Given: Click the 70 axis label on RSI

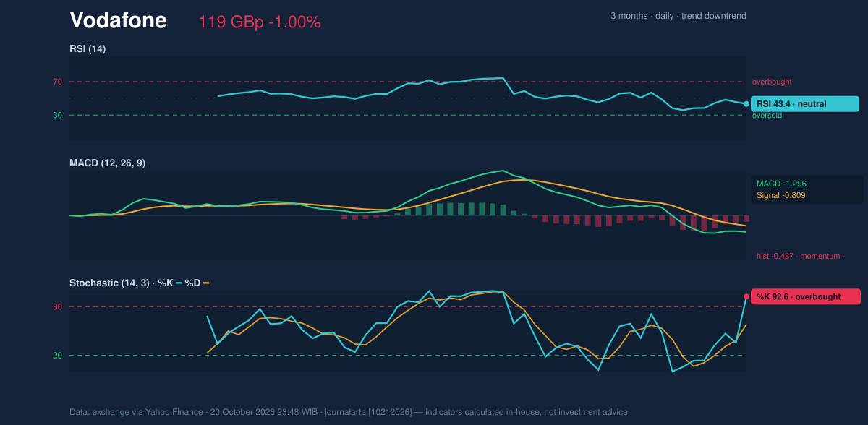Looking at the screenshot, I should [x=57, y=82].
